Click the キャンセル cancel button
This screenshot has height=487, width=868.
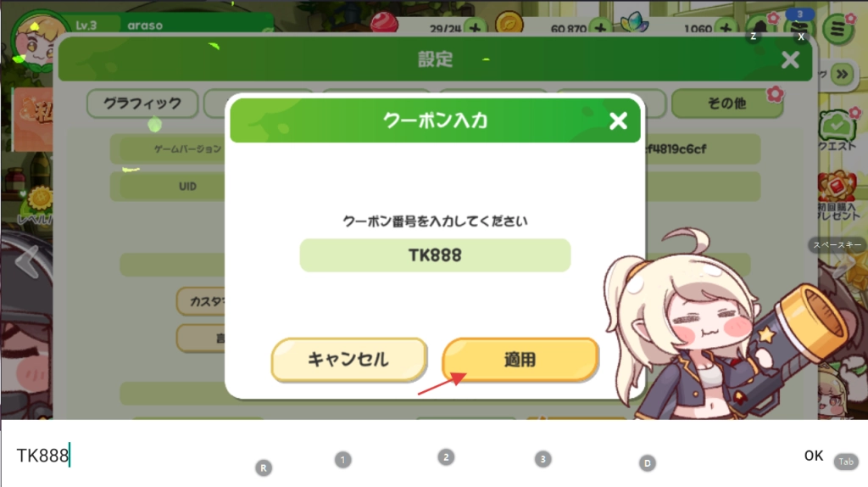(348, 360)
